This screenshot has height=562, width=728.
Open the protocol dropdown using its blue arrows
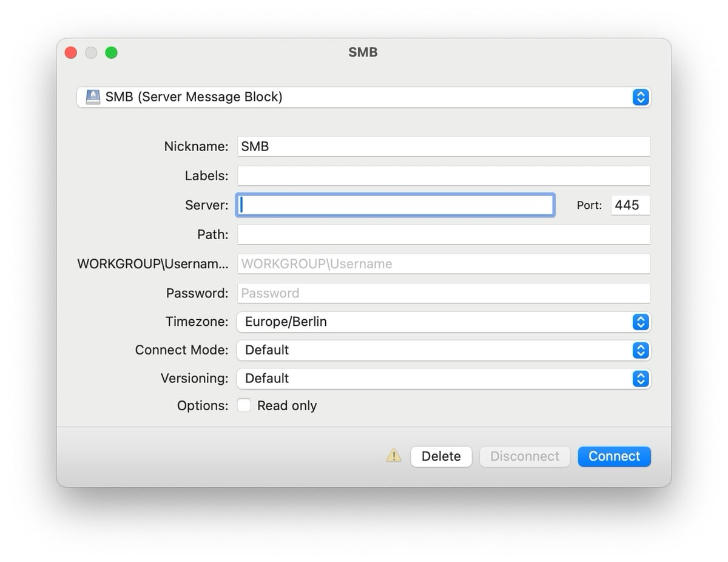[x=641, y=97]
